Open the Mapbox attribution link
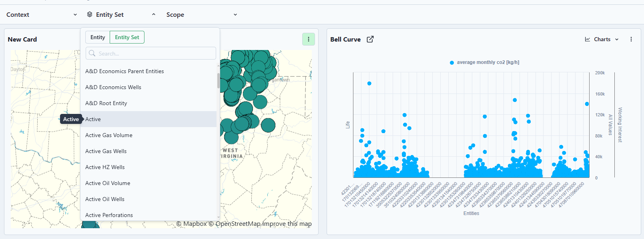The image size is (644, 239). click(x=192, y=224)
